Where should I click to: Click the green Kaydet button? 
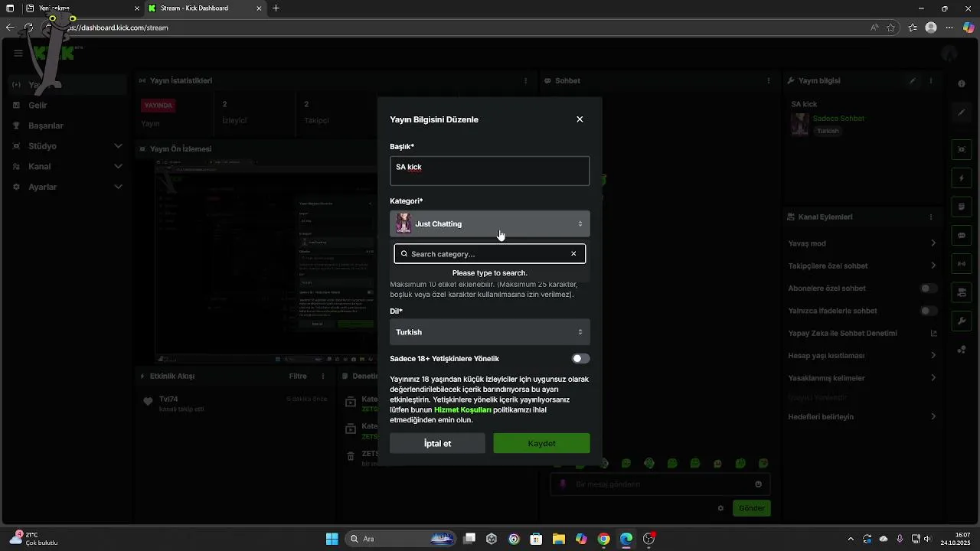tap(541, 443)
